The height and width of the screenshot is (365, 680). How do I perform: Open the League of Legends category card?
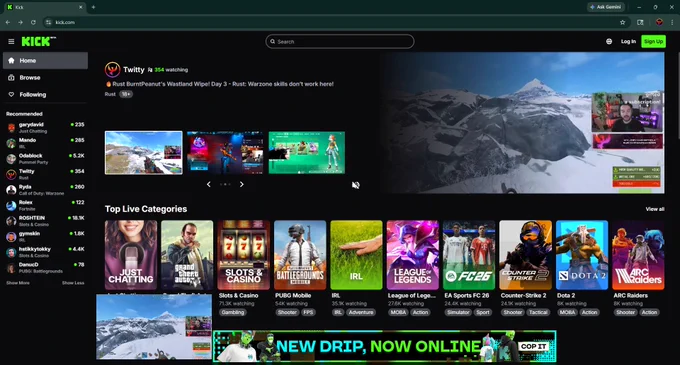(x=412, y=255)
